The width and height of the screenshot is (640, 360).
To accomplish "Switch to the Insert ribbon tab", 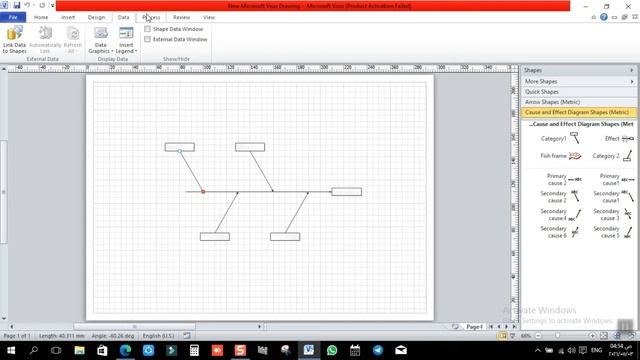I will coord(68,17).
